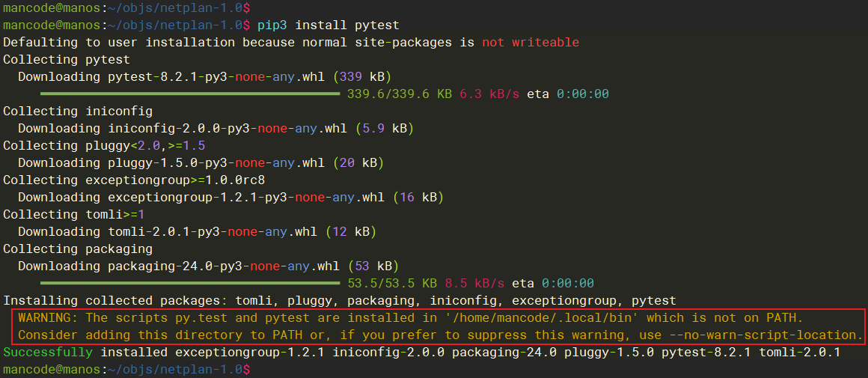This screenshot has width=868, height=378.
Task: Click the green "Successfully" word
Action: (48, 352)
